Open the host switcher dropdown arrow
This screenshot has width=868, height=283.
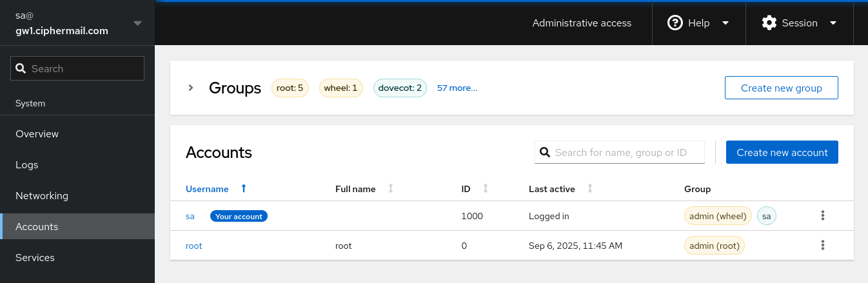pyautogui.click(x=137, y=23)
